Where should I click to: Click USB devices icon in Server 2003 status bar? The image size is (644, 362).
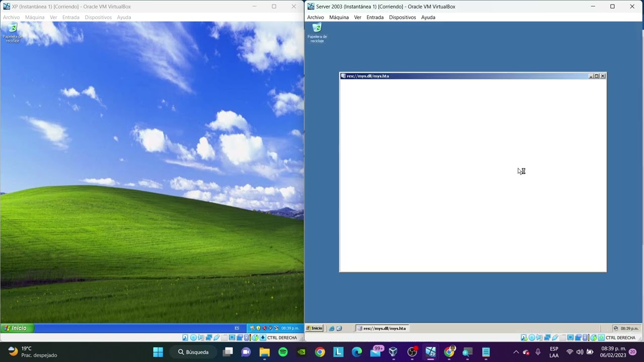(555, 338)
